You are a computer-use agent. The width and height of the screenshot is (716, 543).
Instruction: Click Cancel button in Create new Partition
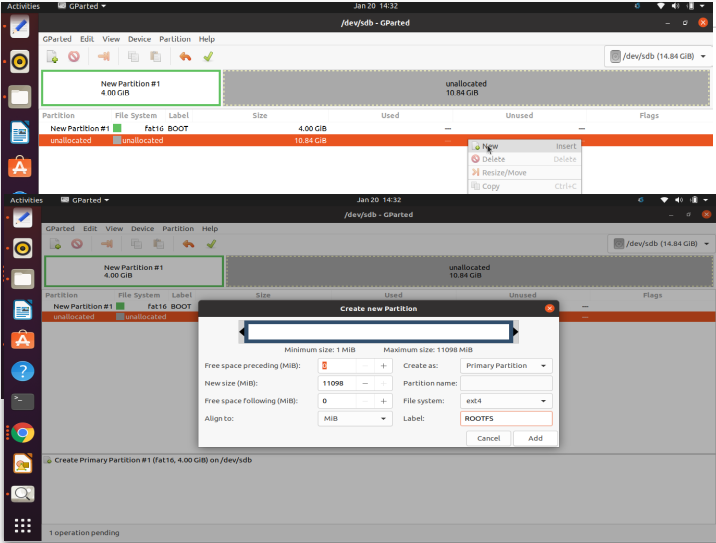489,438
